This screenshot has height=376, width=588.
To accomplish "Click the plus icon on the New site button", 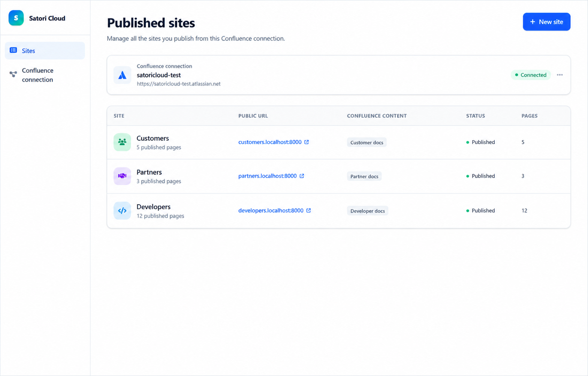I will (x=533, y=22).
